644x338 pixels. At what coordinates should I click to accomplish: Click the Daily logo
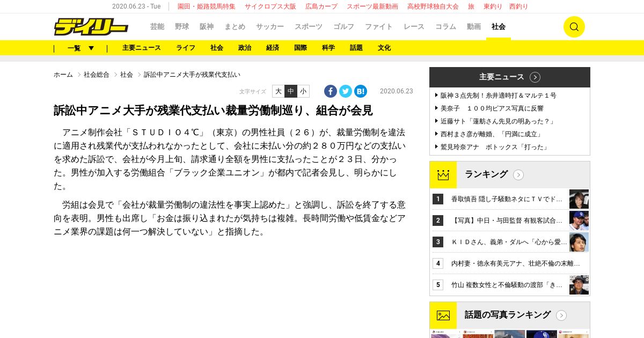click(91, 26)
